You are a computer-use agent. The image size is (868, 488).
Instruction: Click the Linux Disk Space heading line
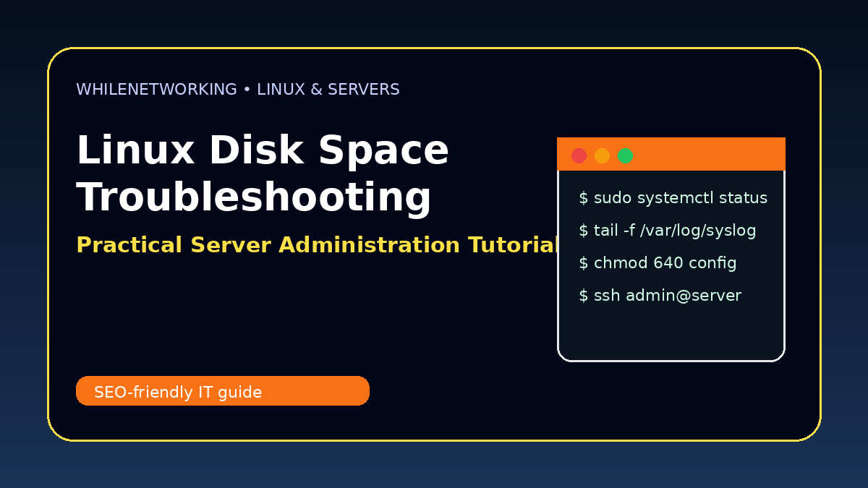263,150
